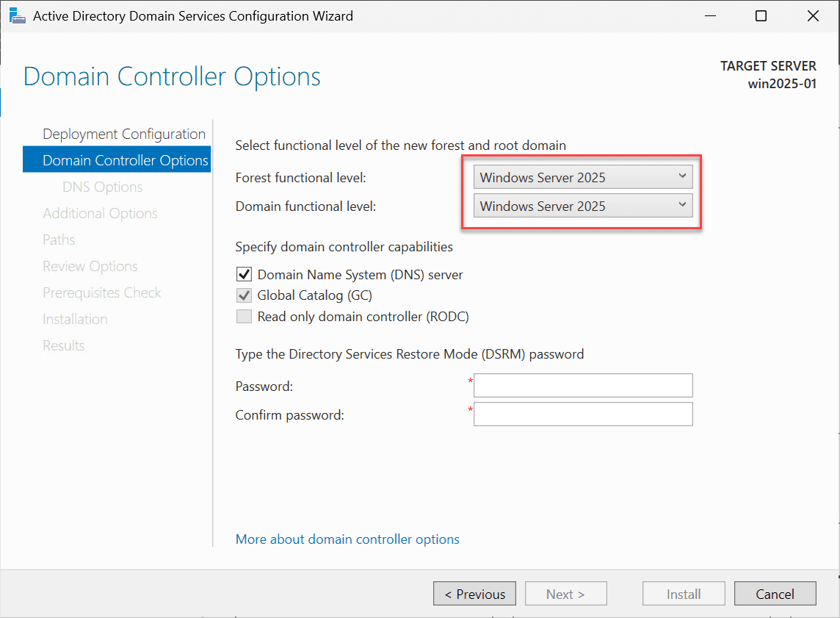The width and height of the screenshot is (840, 618).
Task: Click the Next button
Action: 565,594
